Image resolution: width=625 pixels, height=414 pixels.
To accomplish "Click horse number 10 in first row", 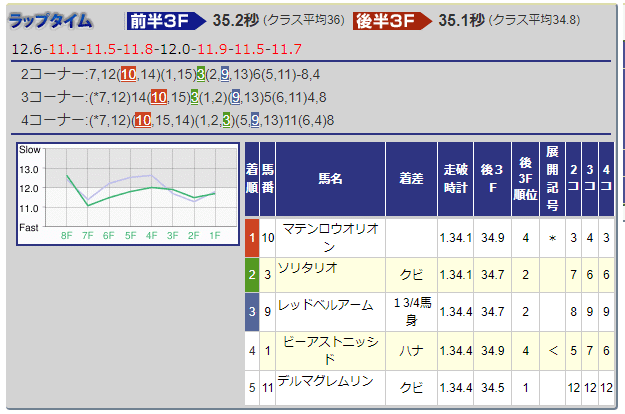I will click(x=268, y=238).
